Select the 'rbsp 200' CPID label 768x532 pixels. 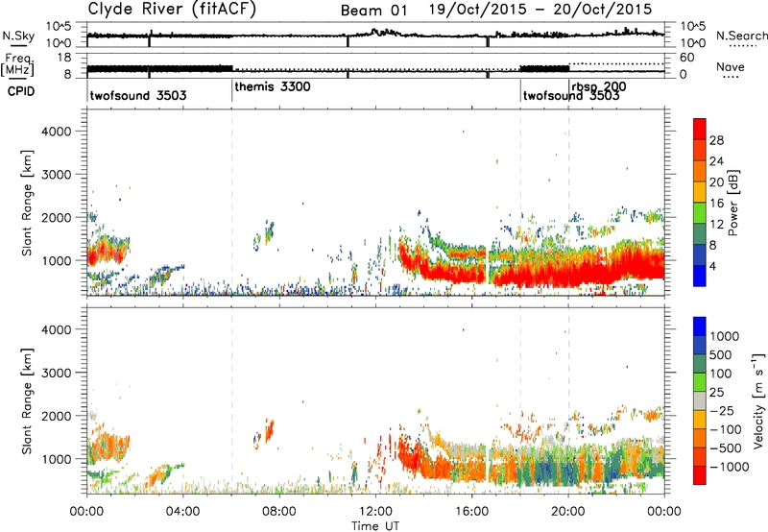click(598, 86)
